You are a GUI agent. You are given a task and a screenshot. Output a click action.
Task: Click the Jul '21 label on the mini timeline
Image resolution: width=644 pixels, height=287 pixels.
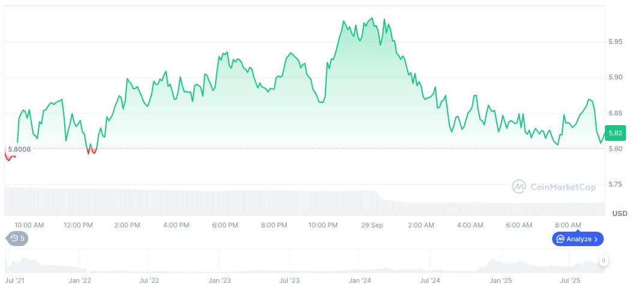tap(14, 280)
